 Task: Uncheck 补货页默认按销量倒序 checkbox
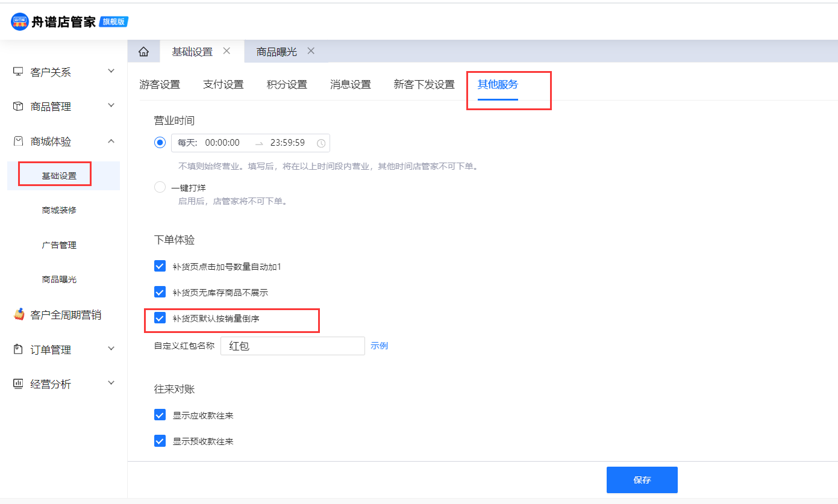pos(160,318)
